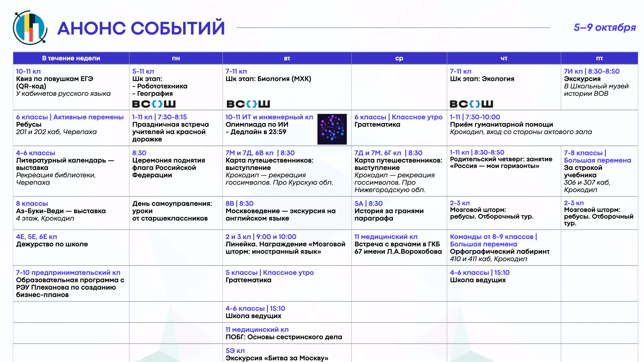644x362 pixels.
Task: Click 'День самоуправления' entry on Monday
Action: (172, 211)
